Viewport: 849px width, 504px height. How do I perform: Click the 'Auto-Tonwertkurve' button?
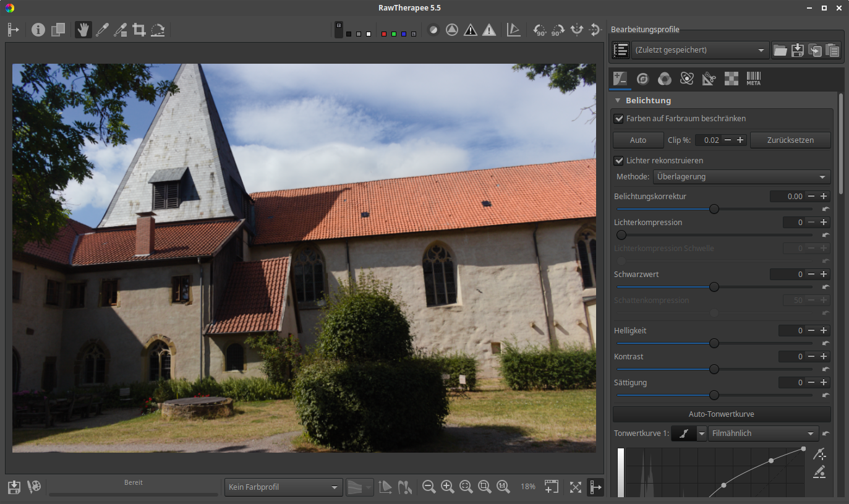(x=721, y=414)
